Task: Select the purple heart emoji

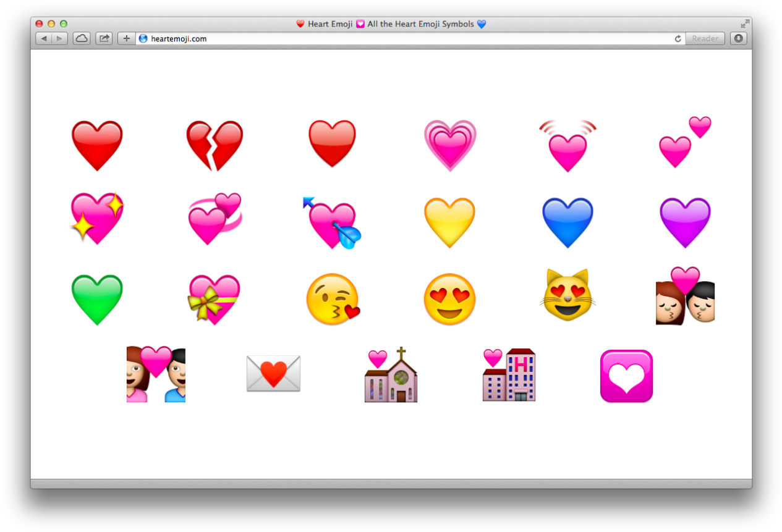Action: 685,222
